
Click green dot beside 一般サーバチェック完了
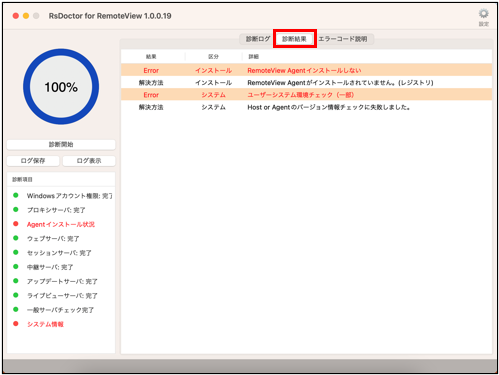[16, 309]
